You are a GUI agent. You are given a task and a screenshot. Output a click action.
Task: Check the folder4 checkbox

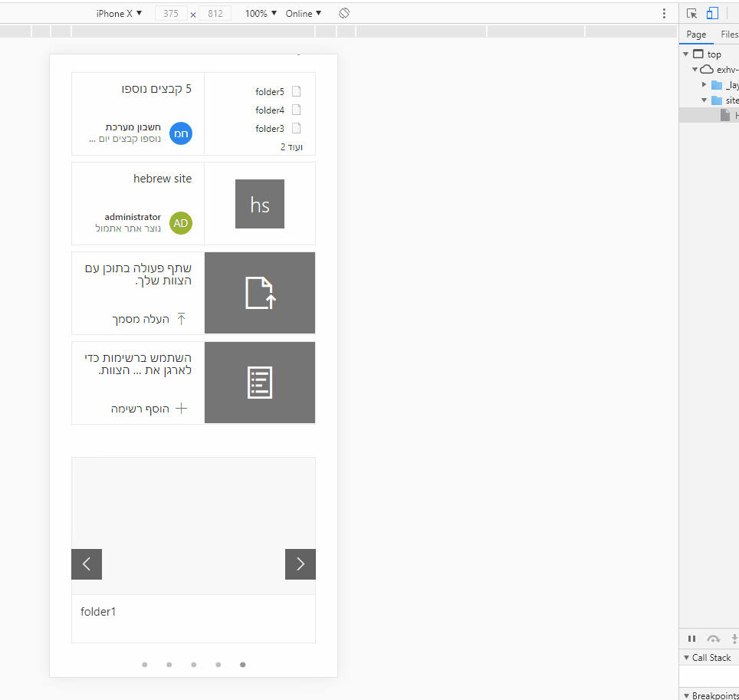(x=296, y=110)
